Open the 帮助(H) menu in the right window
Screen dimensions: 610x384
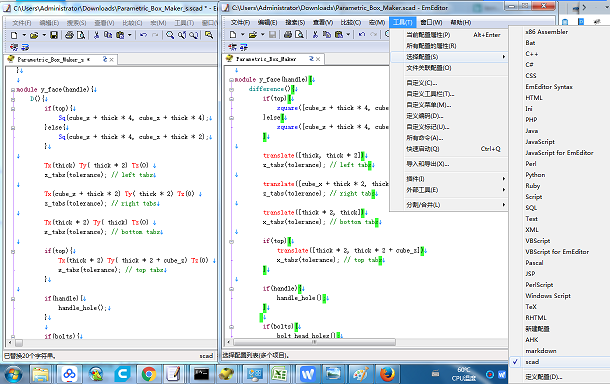point(461,23)
